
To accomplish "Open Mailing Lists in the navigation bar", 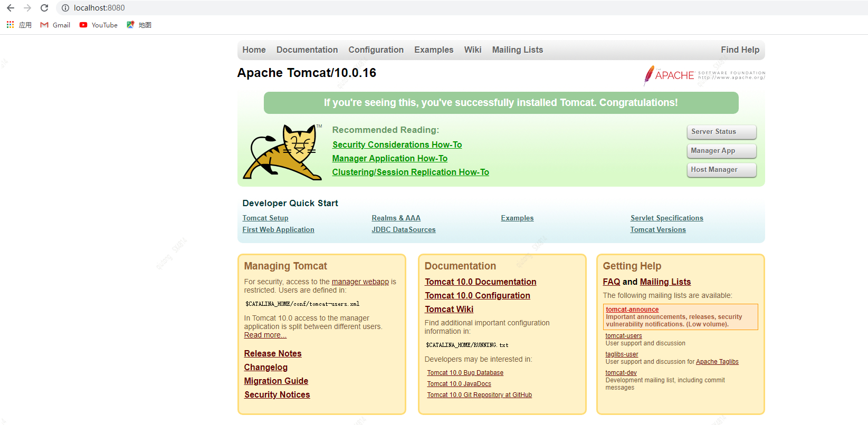I will click(518, 50).
